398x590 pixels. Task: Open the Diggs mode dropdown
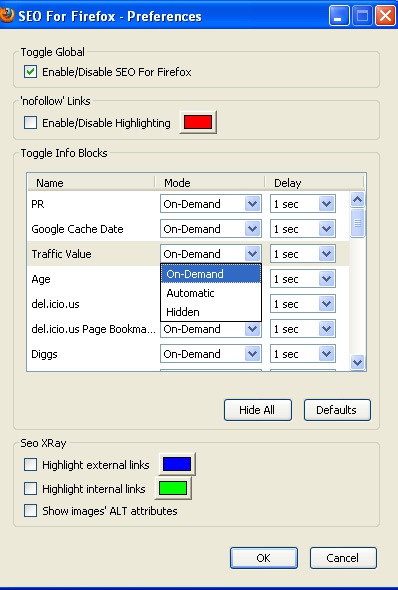(x=211, y=354)
